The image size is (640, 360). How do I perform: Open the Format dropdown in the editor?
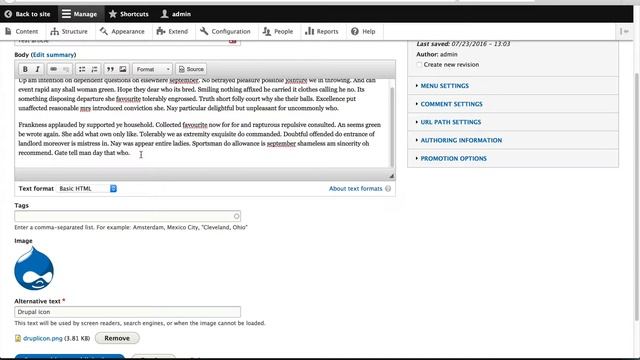tap(153, 69)
